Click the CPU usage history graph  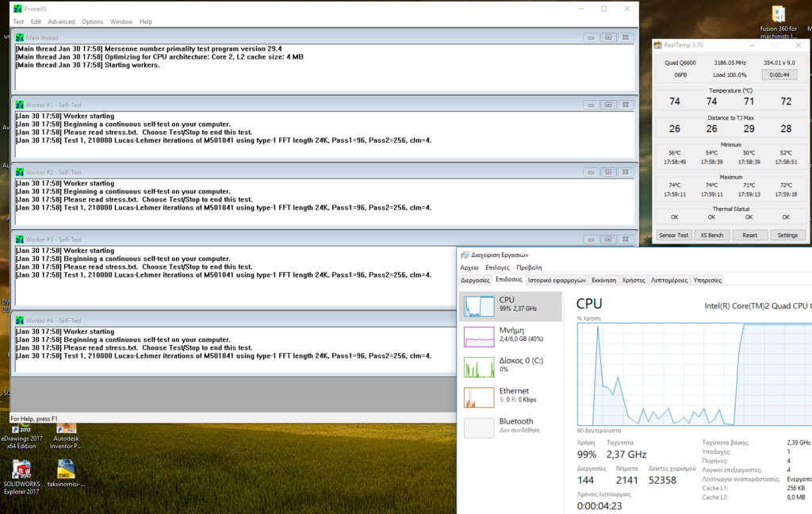(x=695, y=374)
